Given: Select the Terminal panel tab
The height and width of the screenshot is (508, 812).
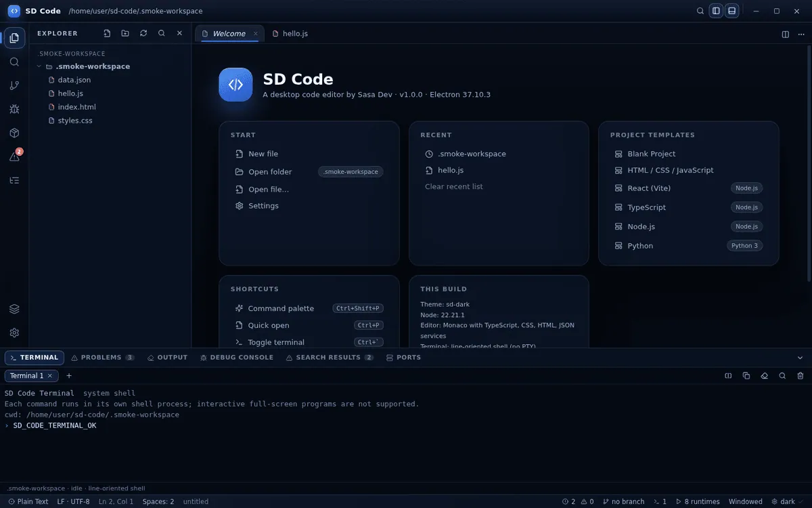Looking at the screenshot, I should [35, 358].
